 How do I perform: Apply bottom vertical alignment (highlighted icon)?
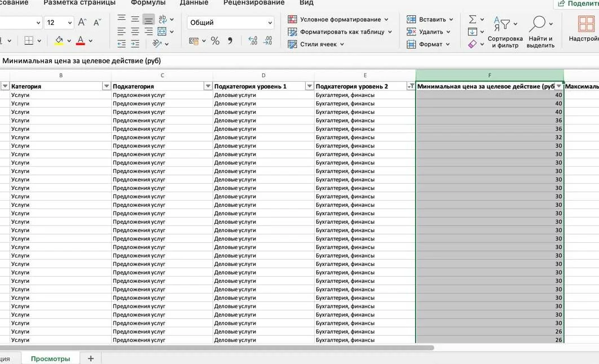148,20
